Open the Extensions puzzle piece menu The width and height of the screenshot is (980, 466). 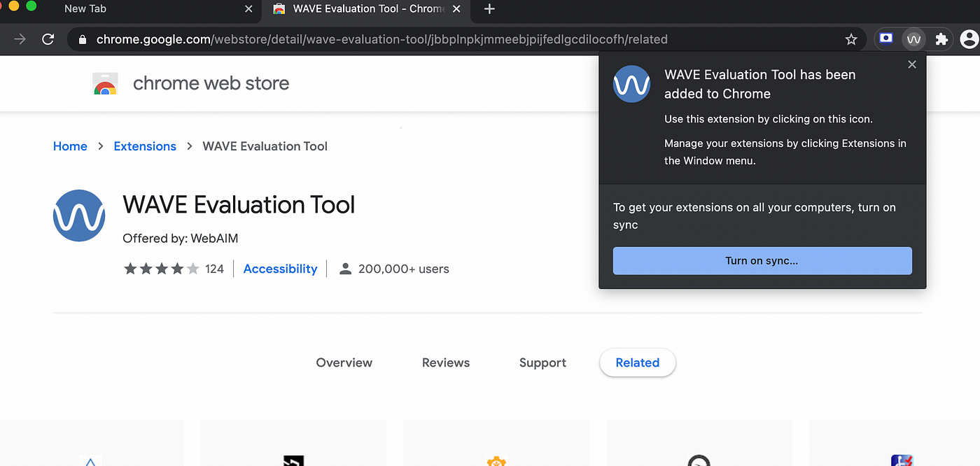tap(941, 39)
